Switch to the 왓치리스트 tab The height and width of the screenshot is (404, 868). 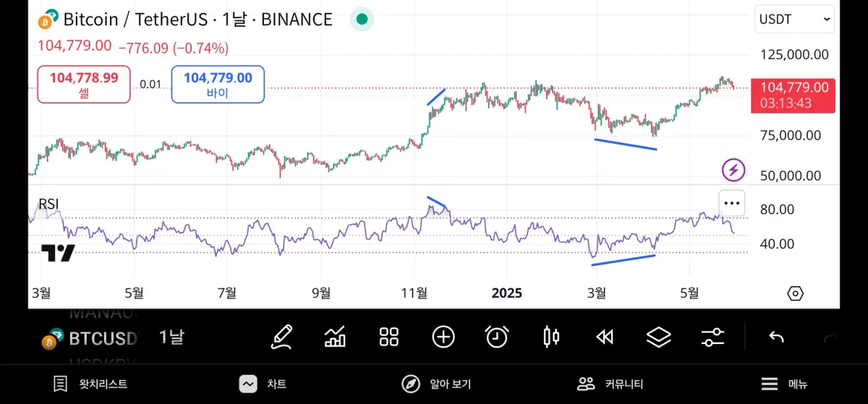[90, 384]
